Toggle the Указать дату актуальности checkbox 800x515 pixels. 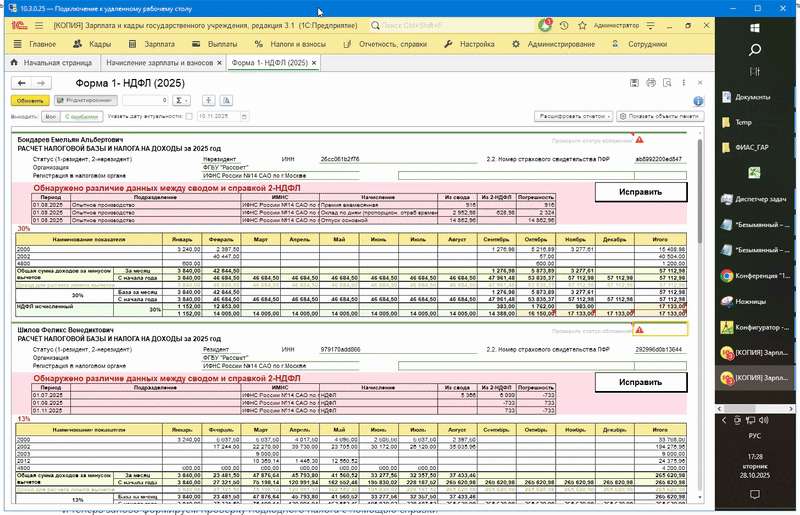[x=189, y=116]
